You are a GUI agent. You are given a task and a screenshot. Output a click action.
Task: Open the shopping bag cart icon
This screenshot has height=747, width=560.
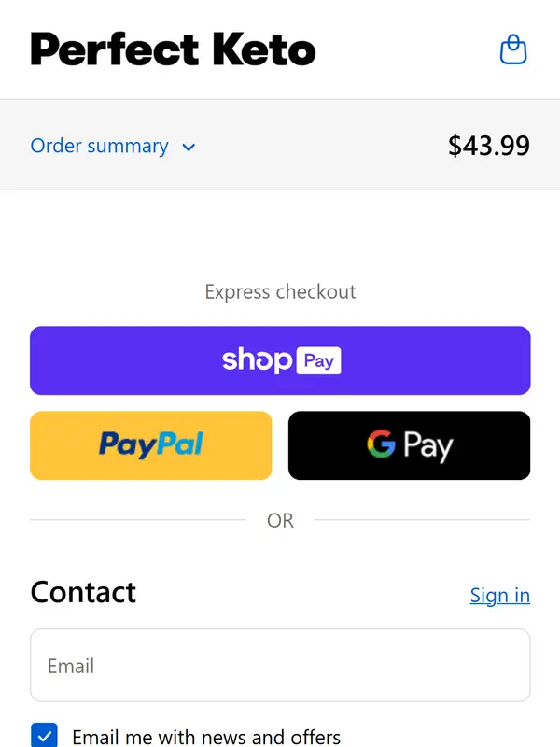click(513, 49)
